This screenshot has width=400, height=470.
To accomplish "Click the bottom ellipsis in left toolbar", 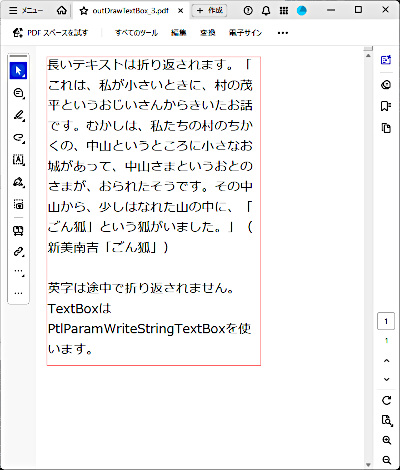I will click(18, 293).
